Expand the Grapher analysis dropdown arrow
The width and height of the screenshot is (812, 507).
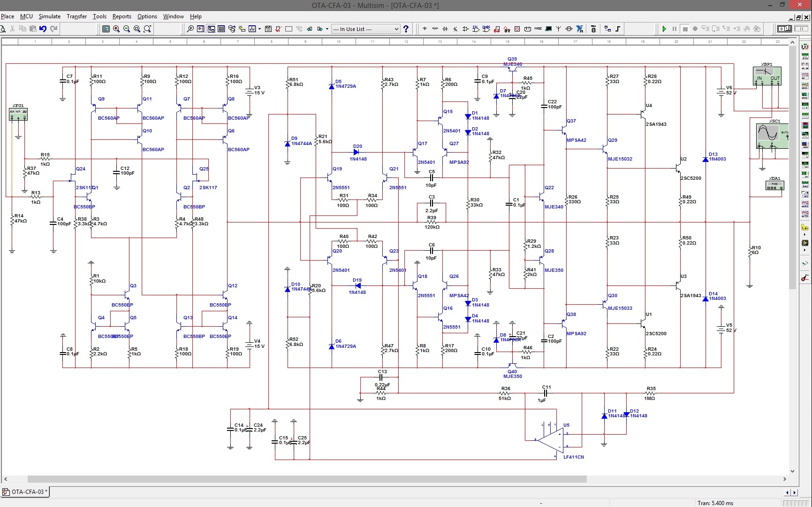(x=259, y=29)
